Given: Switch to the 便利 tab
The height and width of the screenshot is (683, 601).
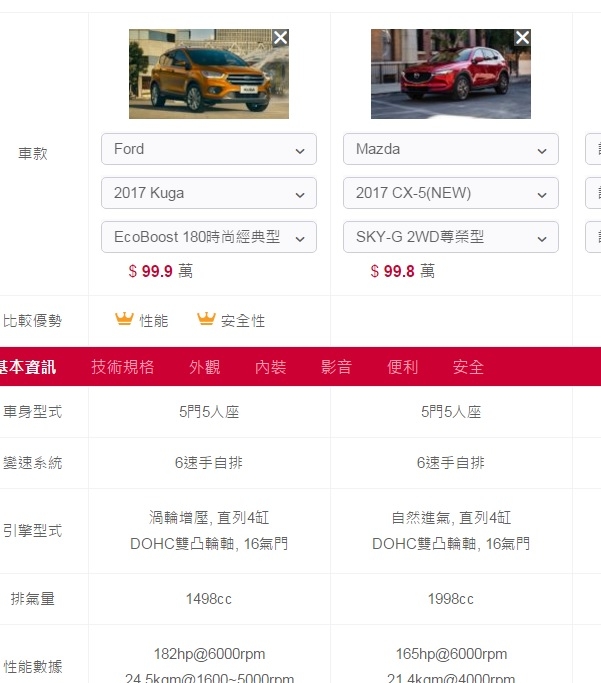Looking at the screenshot, I should click(x=402, y=367).
